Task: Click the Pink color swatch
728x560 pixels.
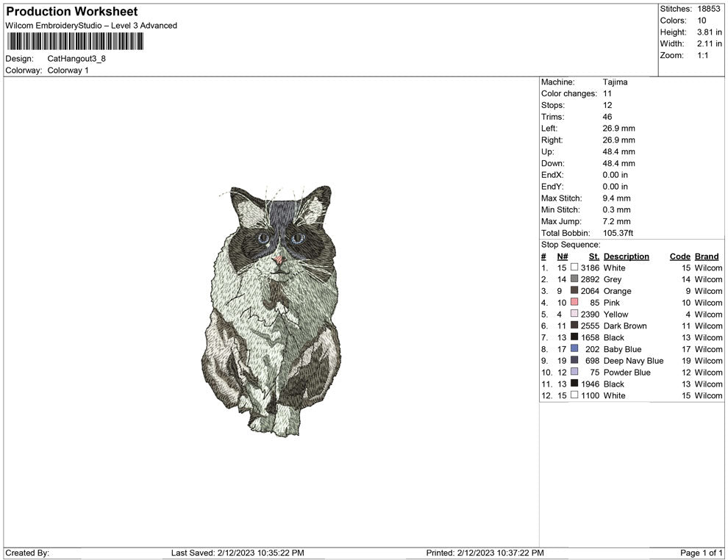Action: (x=574, y=302)
